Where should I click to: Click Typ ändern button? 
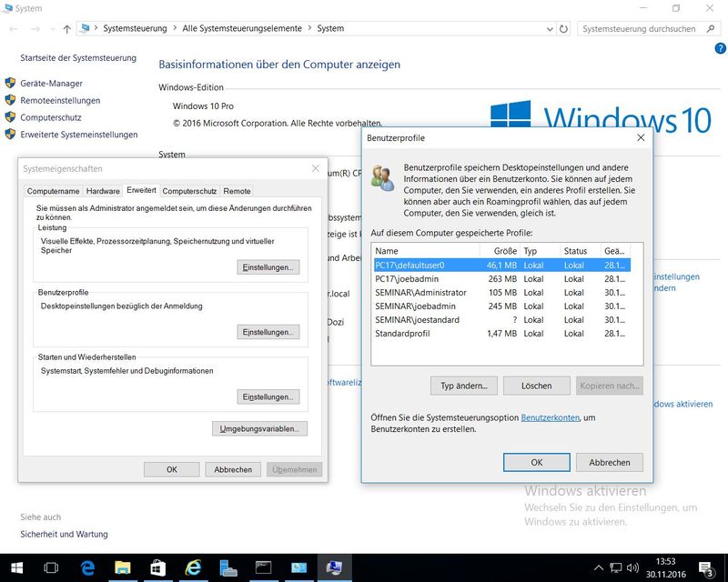tap(463, 386)
